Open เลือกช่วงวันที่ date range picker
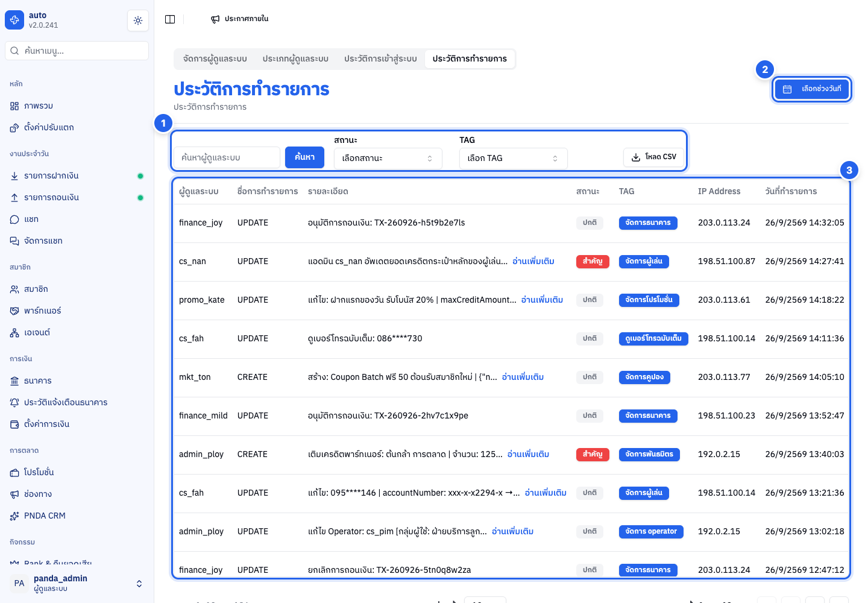868x603 pixels. point(812,89)
